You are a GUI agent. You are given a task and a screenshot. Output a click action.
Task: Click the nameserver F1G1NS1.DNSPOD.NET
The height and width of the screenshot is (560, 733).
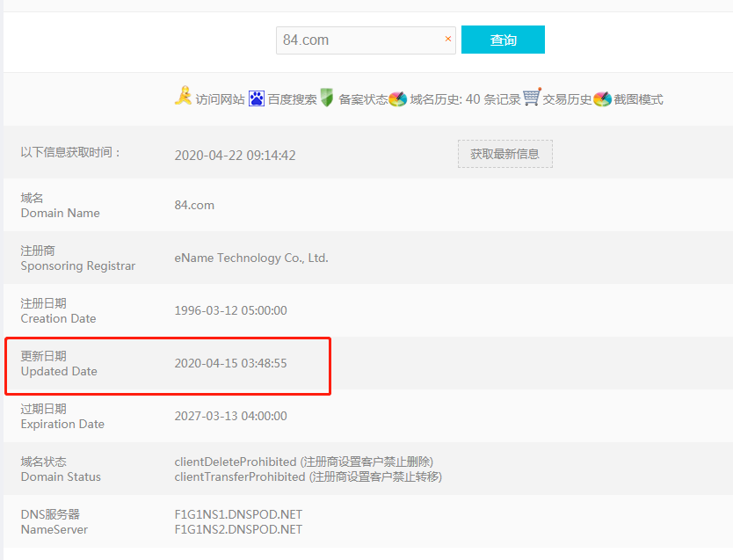point(238,513)
